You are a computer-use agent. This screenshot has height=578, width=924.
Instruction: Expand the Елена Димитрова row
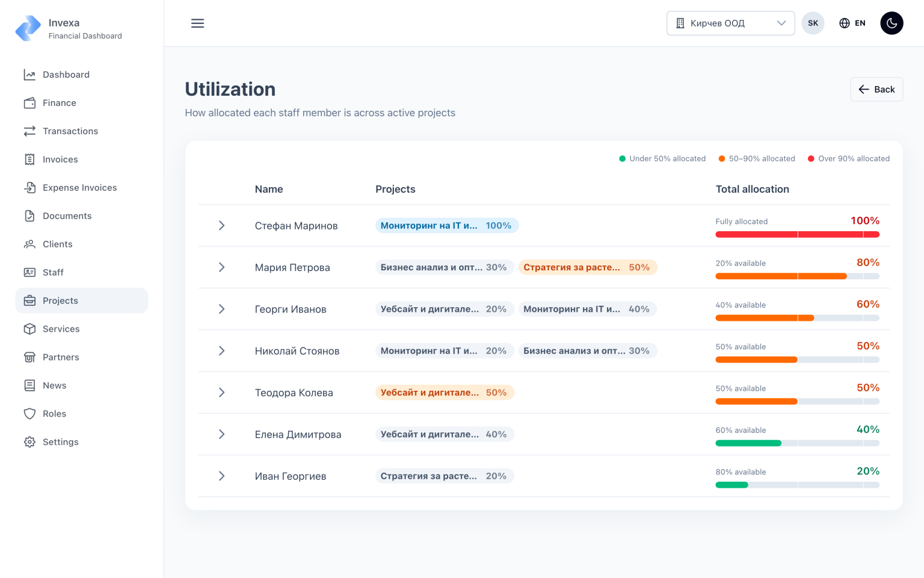click(221, 434)
